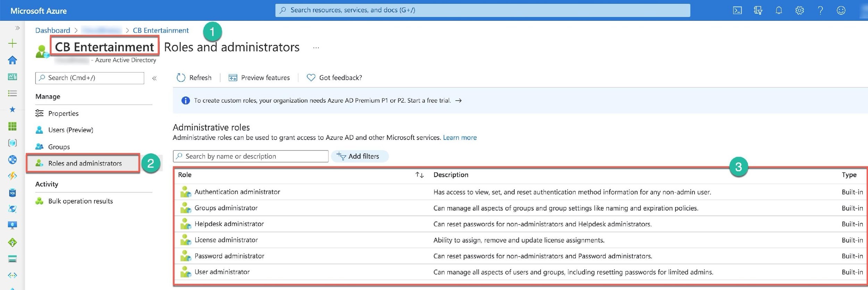Open Groups administrator role

226,208
